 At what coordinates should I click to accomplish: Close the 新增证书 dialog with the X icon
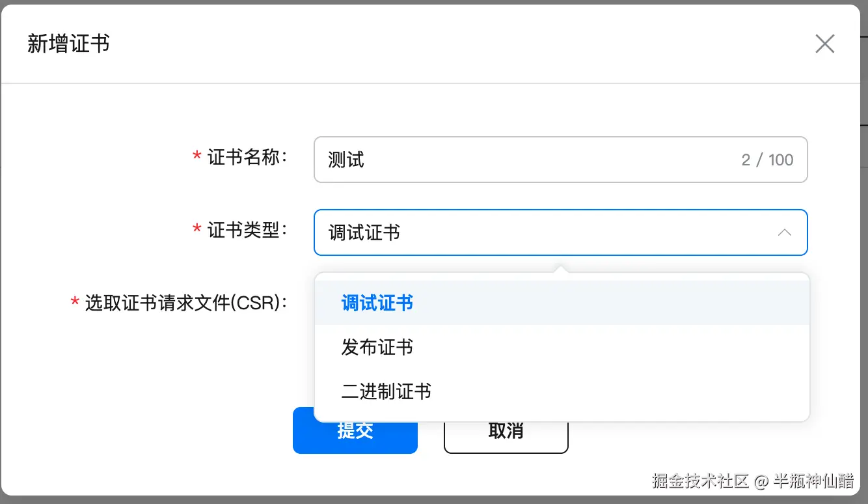[824, 44]
